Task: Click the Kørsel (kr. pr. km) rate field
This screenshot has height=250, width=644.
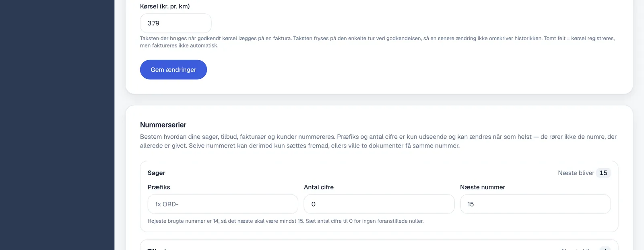Action: [x=175, y=23]
